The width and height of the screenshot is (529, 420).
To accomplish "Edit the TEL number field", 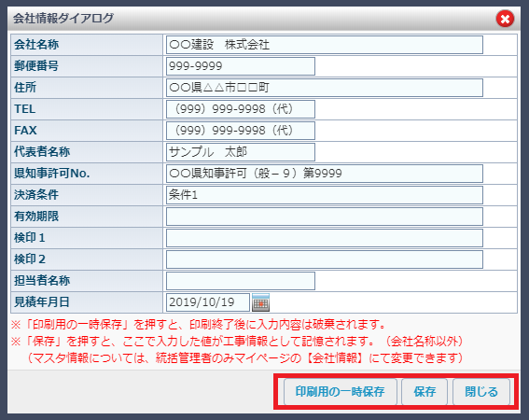I will [x=241, y=109].
